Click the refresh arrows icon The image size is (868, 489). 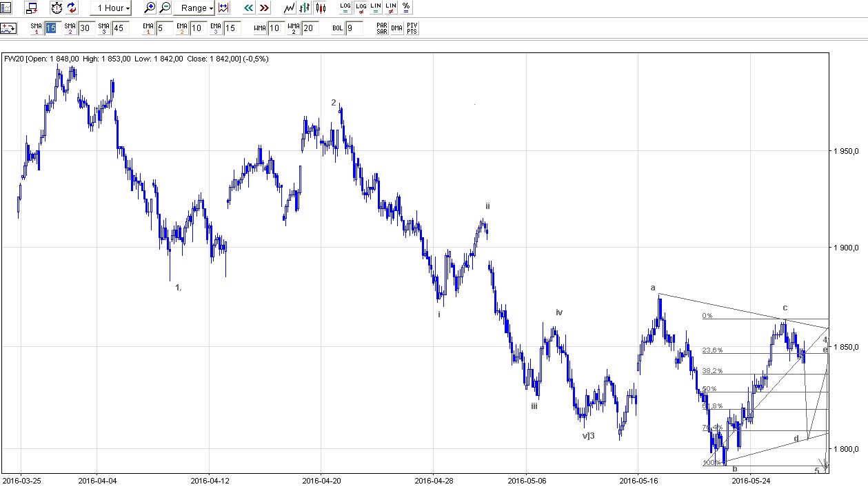[x=72, y=8]
